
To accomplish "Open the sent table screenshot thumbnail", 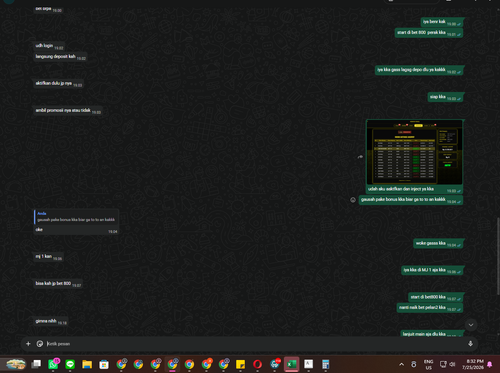I will (414, 152).
